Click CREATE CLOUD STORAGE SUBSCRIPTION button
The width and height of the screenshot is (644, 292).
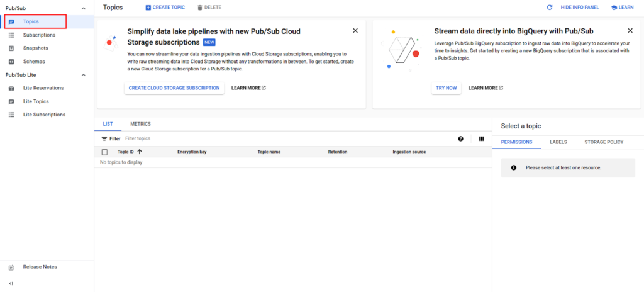[174, 88]
